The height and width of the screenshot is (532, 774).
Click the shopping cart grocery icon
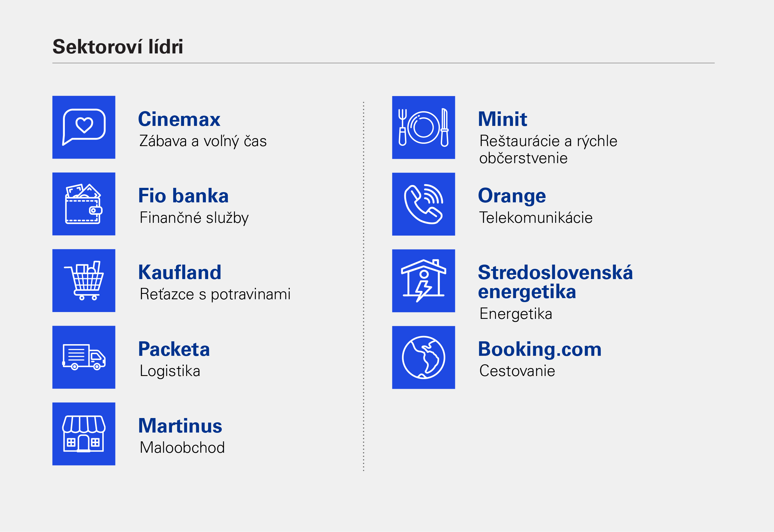[84, 281]
